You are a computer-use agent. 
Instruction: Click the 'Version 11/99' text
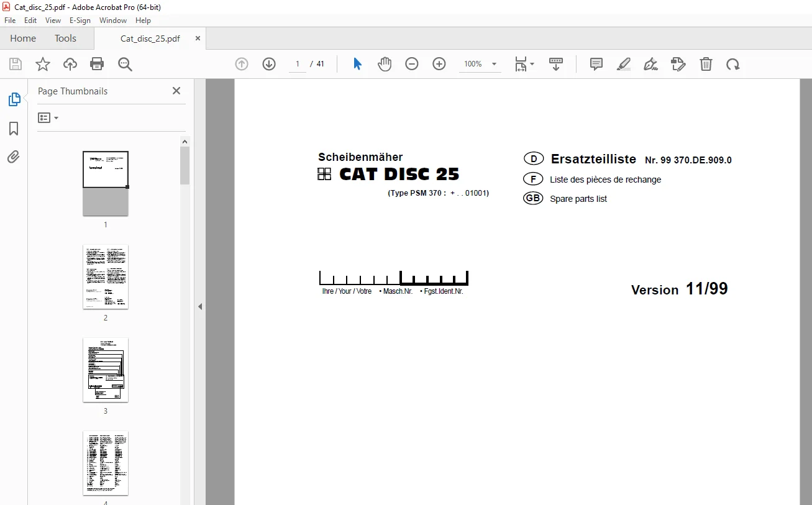click(x=680, y=289)
